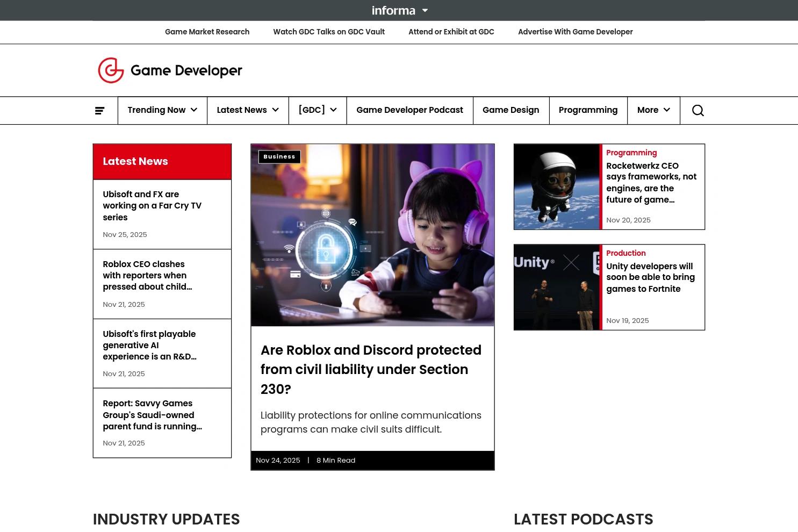
Task: Open Roblox and Discord Section 230 headline
Action: tap(371, 370)
